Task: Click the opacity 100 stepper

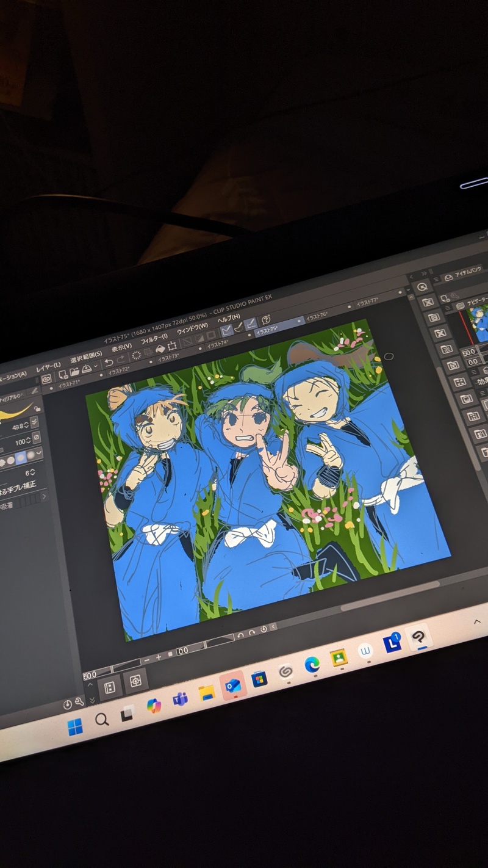Action: (28, 439)
